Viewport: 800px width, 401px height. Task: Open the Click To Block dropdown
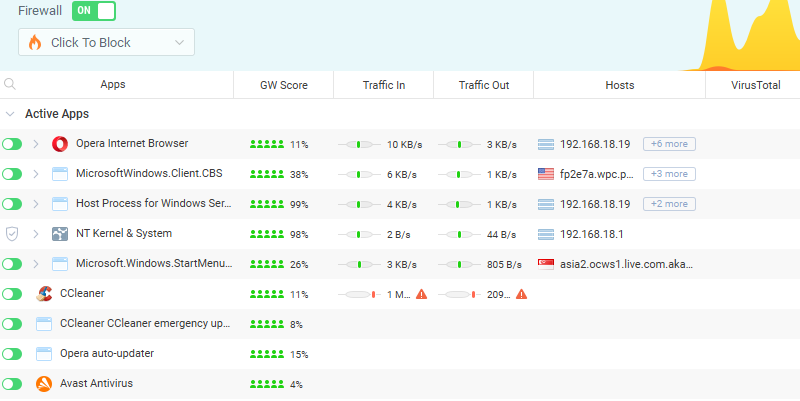point(106,42)
